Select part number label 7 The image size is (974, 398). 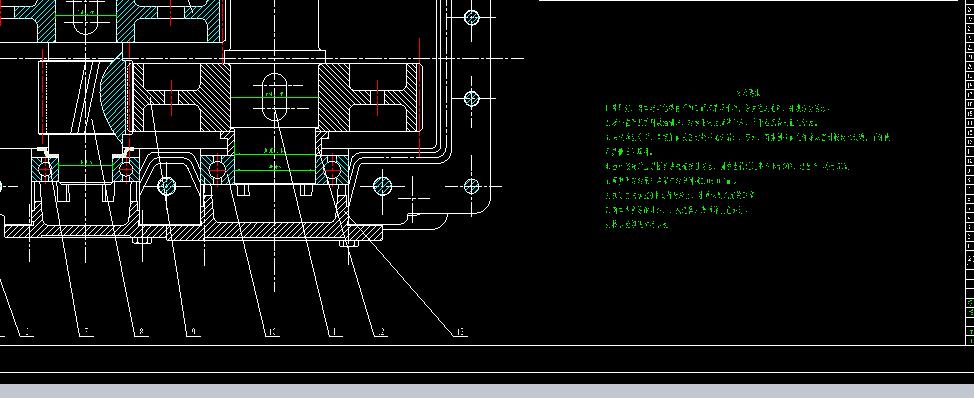87,332
